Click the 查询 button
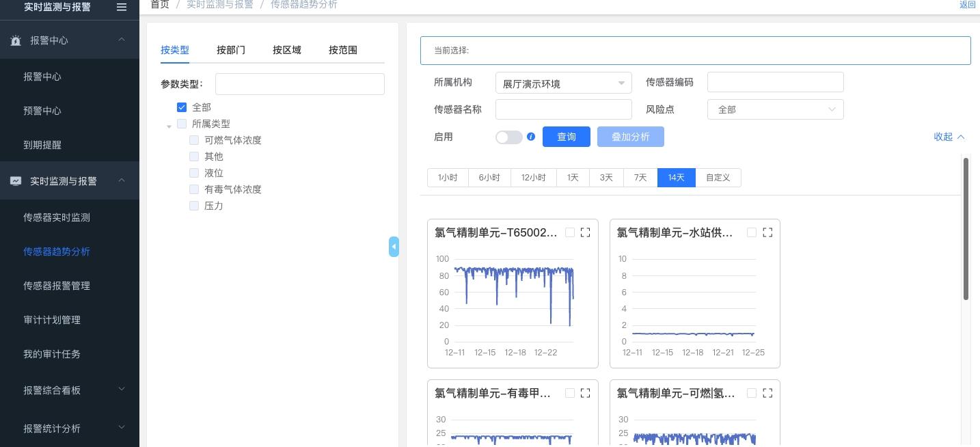980x447 pixels. point(566,137)
